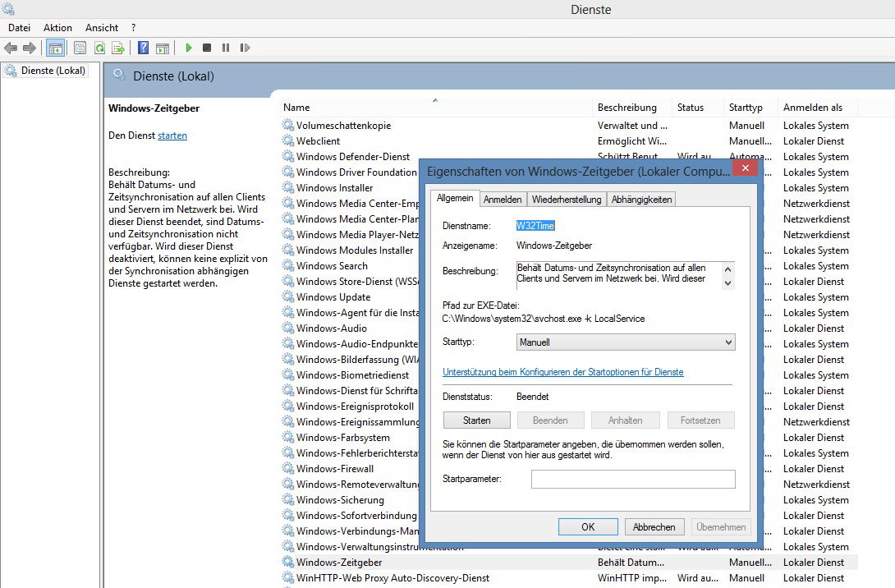This screenshot has height=588, width=895.
Task: Click the Übernehmen button
Action: 721,527
